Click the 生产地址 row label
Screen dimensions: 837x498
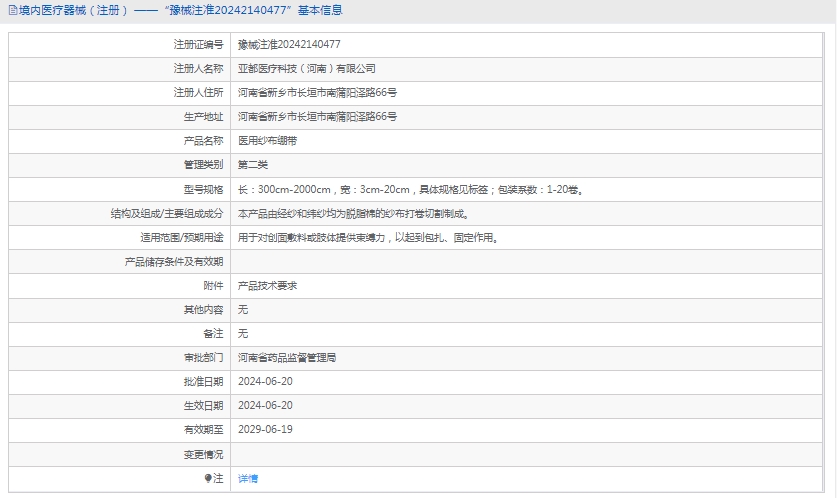(x=204, y=117)
